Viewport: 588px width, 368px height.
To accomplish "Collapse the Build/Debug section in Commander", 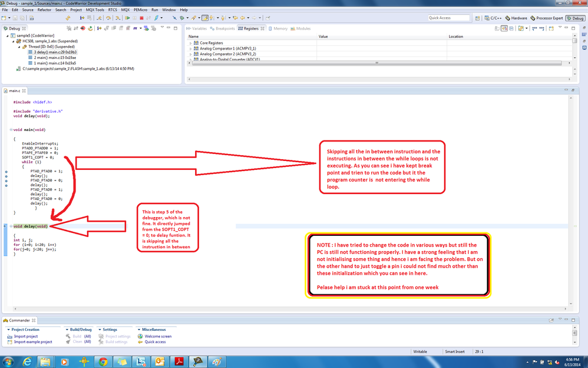I will click(67, 329).
